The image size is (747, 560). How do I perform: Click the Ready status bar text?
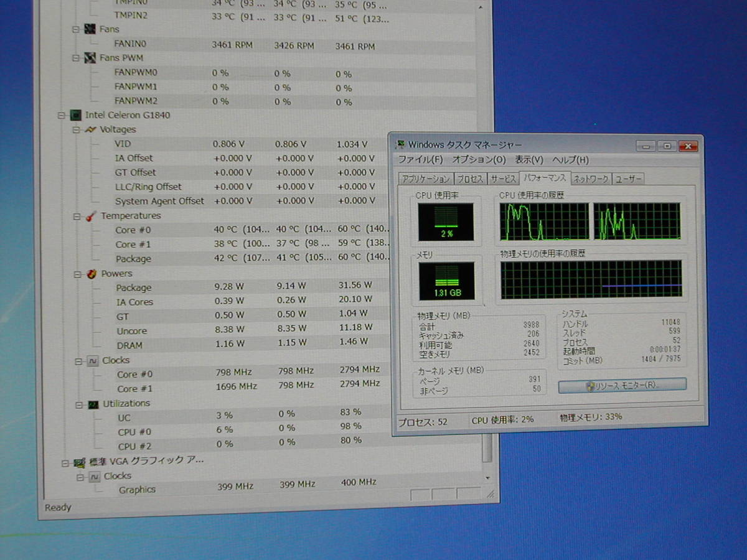click(x=58, y=508)
